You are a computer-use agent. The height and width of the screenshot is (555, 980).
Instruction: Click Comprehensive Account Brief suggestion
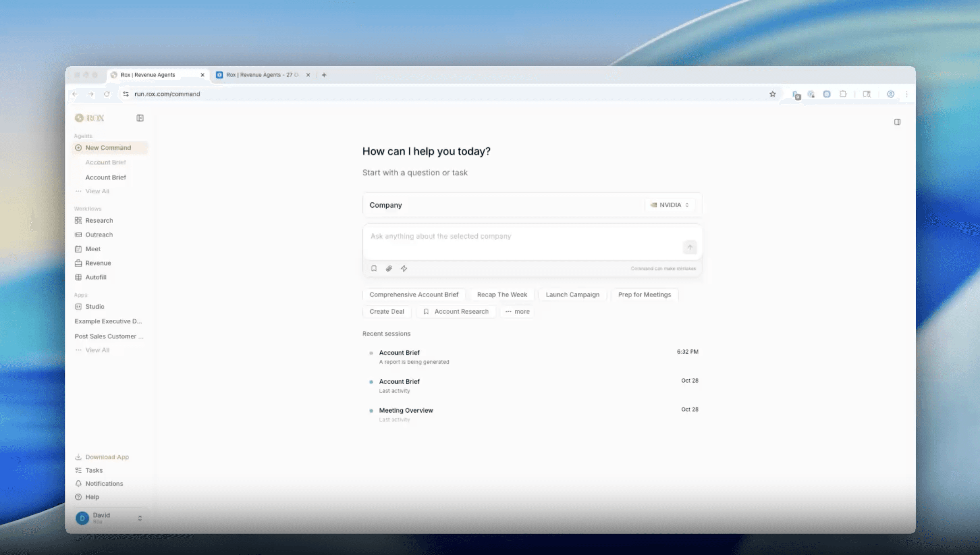click(414, 295)
